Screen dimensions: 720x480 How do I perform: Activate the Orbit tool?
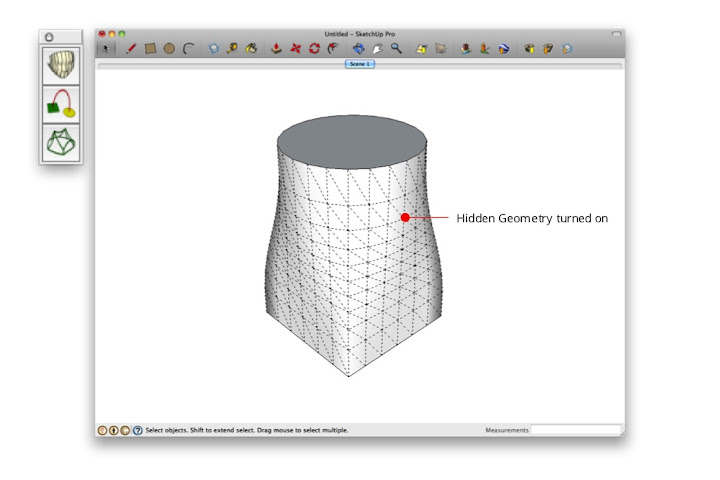click(x=358, y=47)
